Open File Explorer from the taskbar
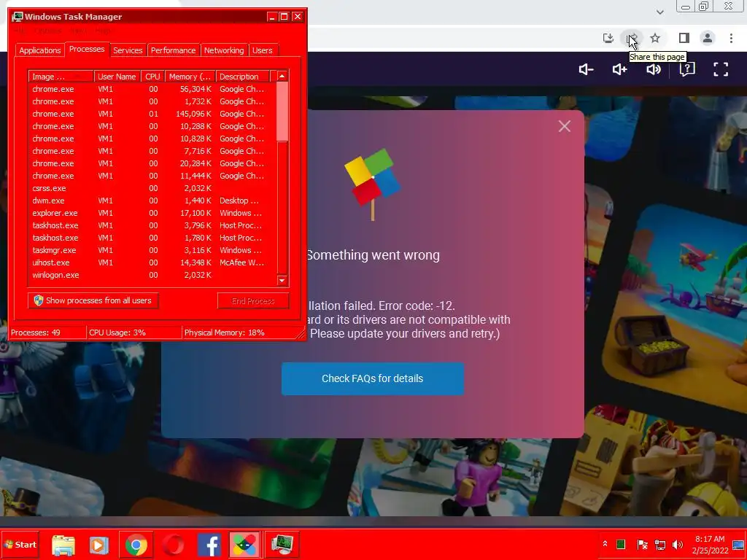 point(63,545)
